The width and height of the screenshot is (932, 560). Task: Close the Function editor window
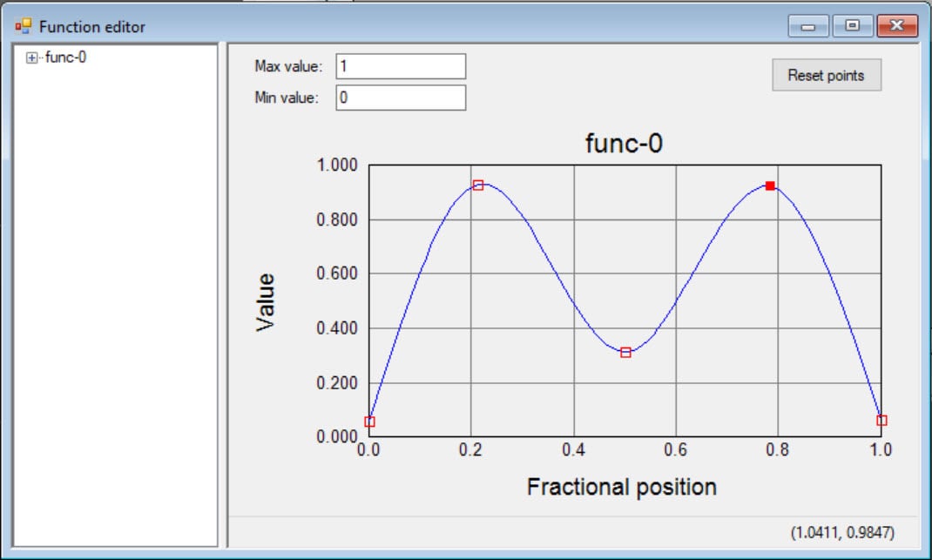(x=896, y=25)
